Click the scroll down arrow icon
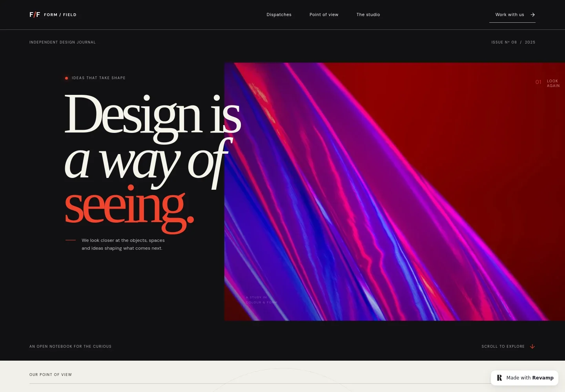 point(532,347)
